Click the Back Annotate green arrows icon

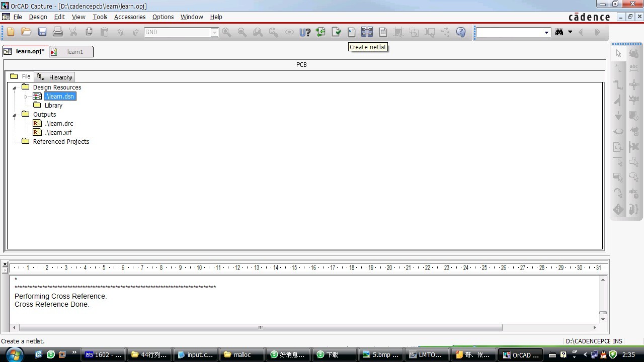click(x=320, y=32)
